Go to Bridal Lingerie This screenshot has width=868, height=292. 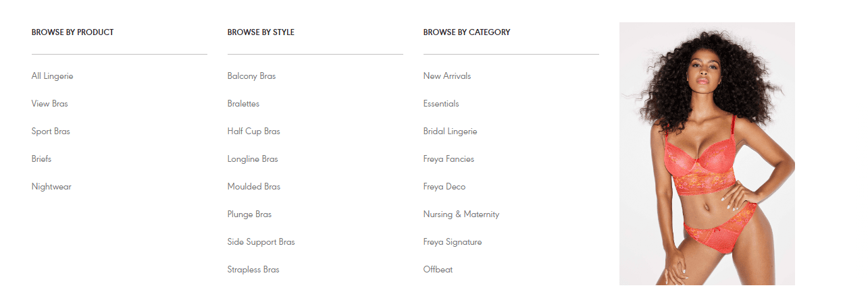pyautogui.click(x=450, y=132)
